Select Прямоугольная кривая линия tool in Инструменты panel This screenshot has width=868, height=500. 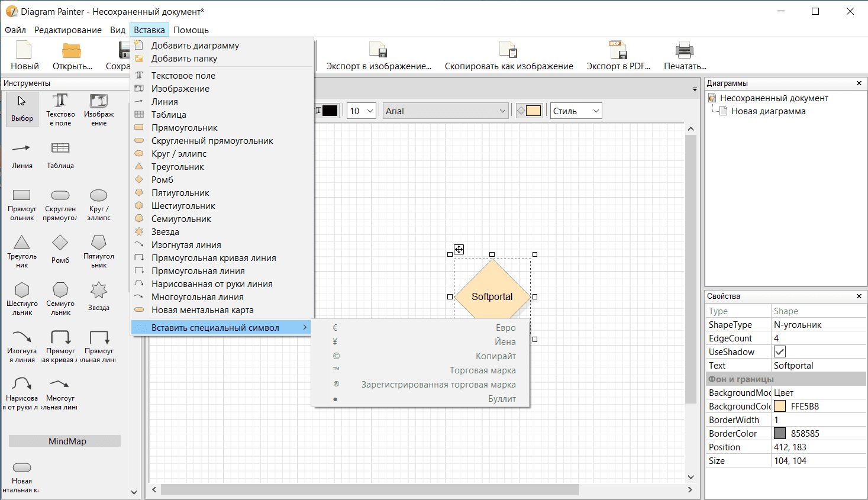click(x=60, y=346)
